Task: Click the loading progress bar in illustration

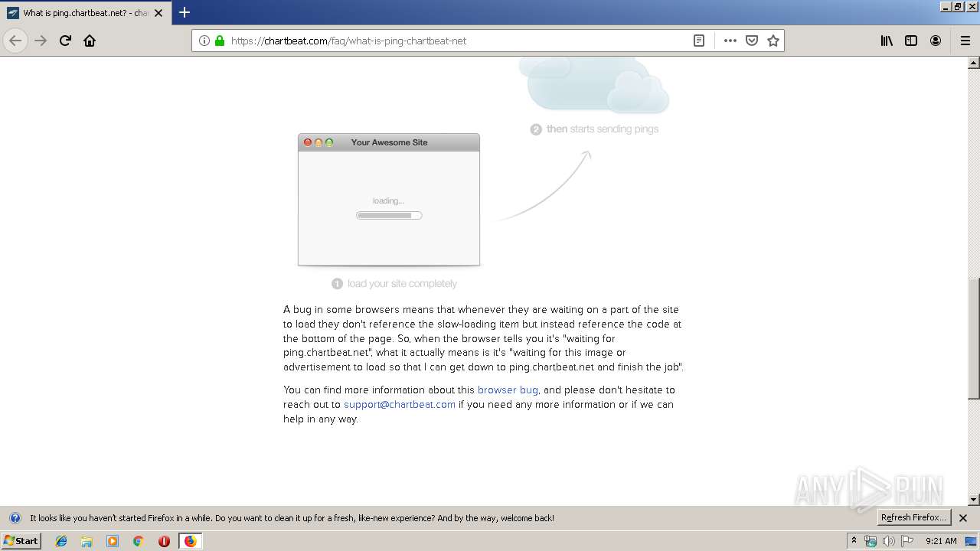Action: 389,215
